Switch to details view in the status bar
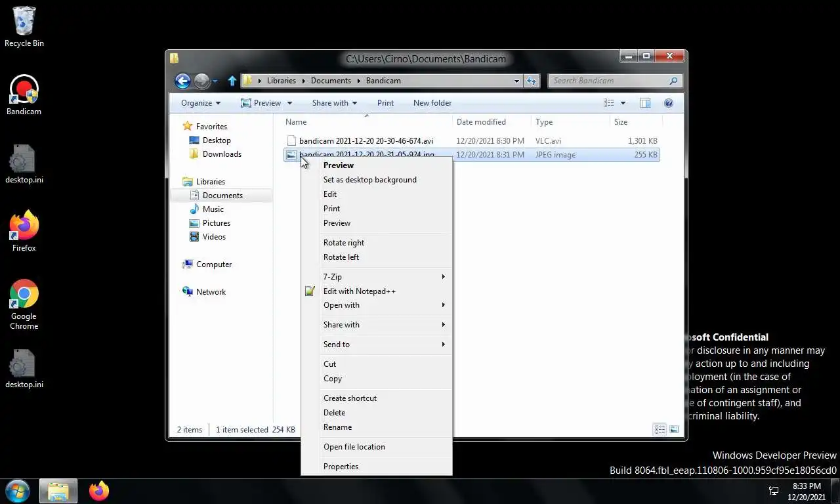This screenshot has width=840, height=504. 660,429
